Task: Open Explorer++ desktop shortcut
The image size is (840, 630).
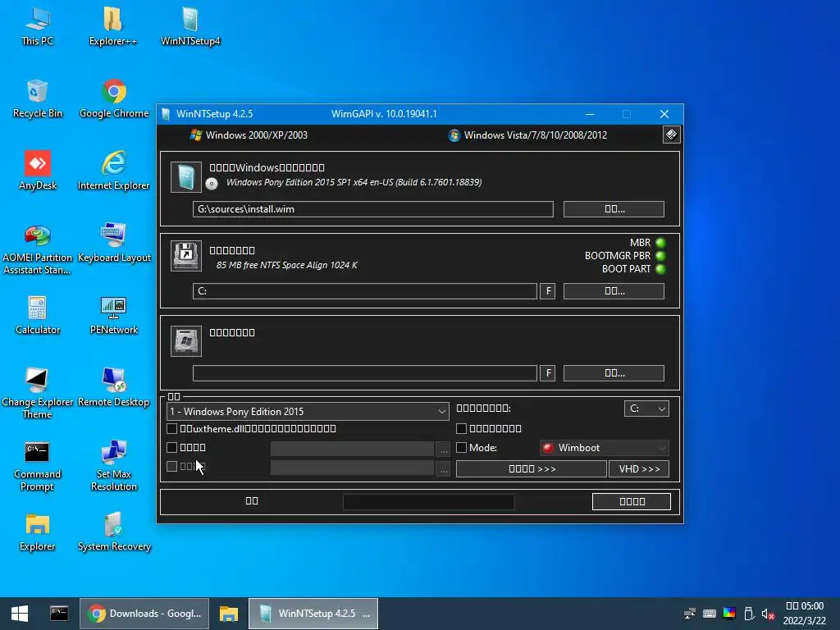Action: [113, 27]
